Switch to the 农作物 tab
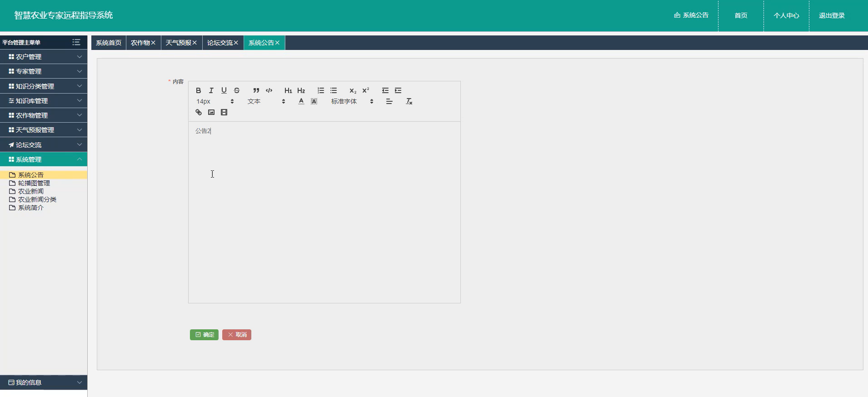This screenshot has height=397, width=868. [x=140, y=43]
